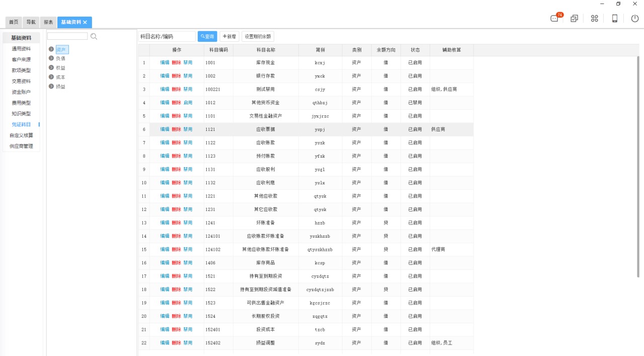The height and width of the screenshot is (356, 644).
Task: Switch to the 报表 tab
Action: point(48,22)
